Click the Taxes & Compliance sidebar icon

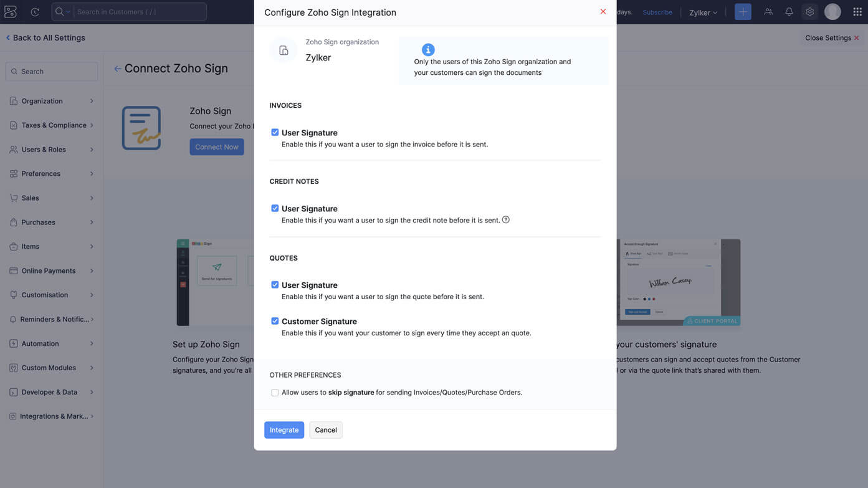pyautogui.click(x=14, y=125)
